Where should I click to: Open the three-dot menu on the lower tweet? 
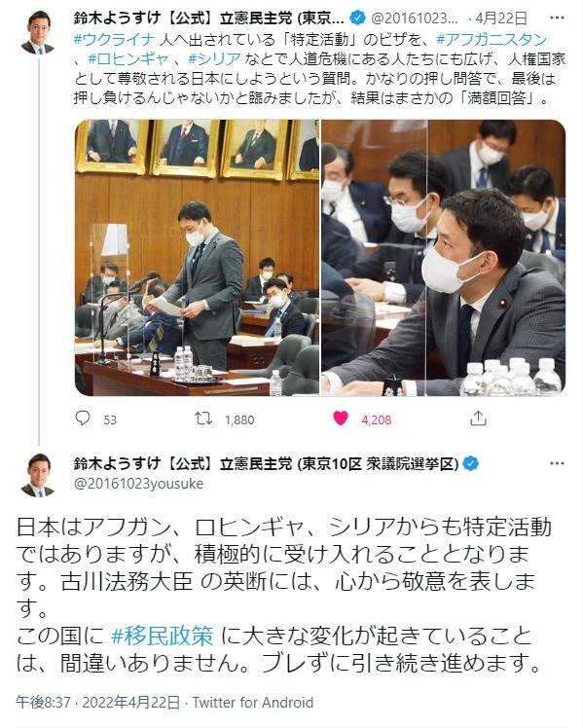(x=557, y=463)
